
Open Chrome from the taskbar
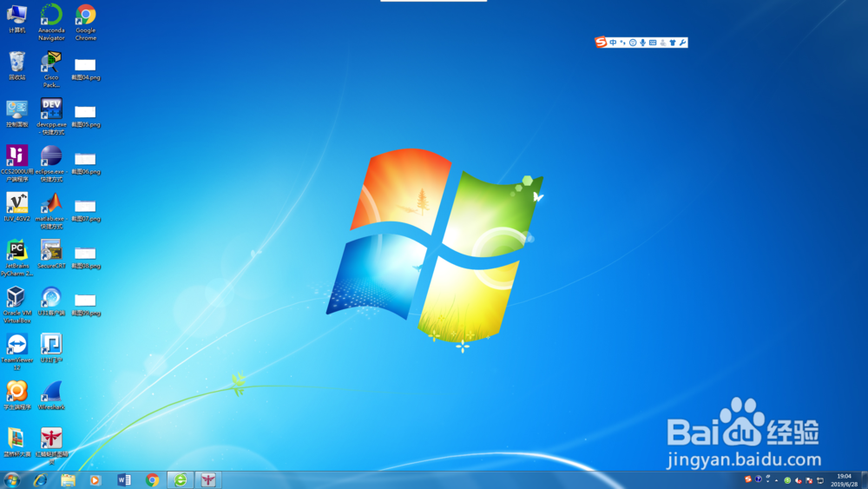(x=152, y=480)
